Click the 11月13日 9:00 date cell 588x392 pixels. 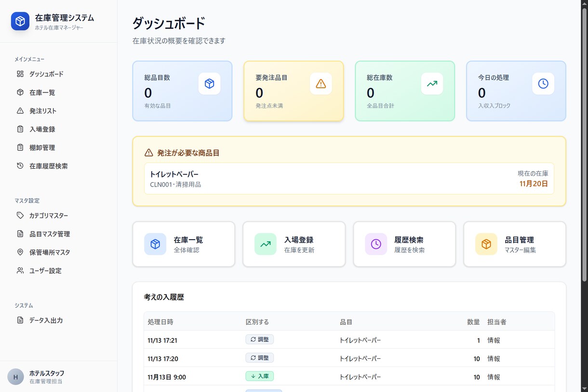(167, 377)
